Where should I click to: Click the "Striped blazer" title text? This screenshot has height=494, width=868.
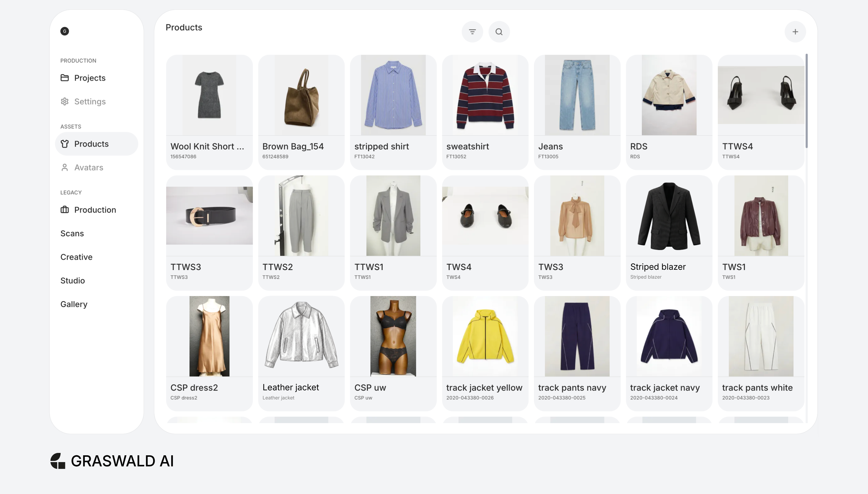pos(658,267)
